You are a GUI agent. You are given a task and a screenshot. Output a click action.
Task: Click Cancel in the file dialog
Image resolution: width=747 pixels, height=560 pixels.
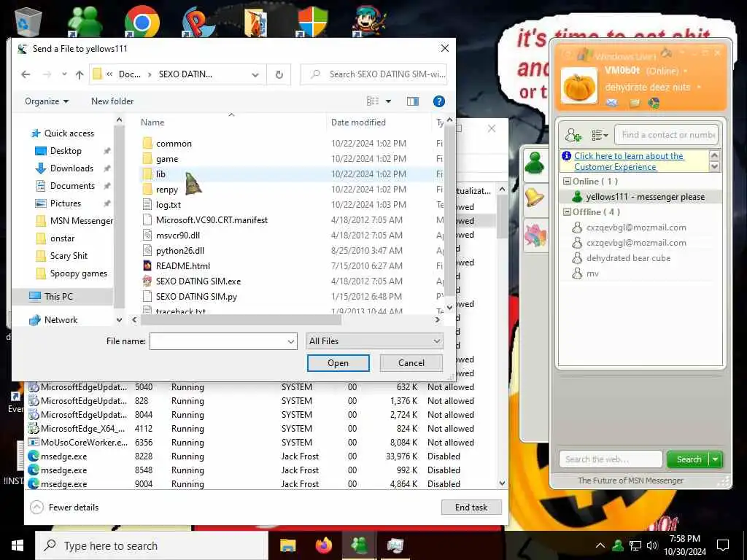(x=411, y=363)
